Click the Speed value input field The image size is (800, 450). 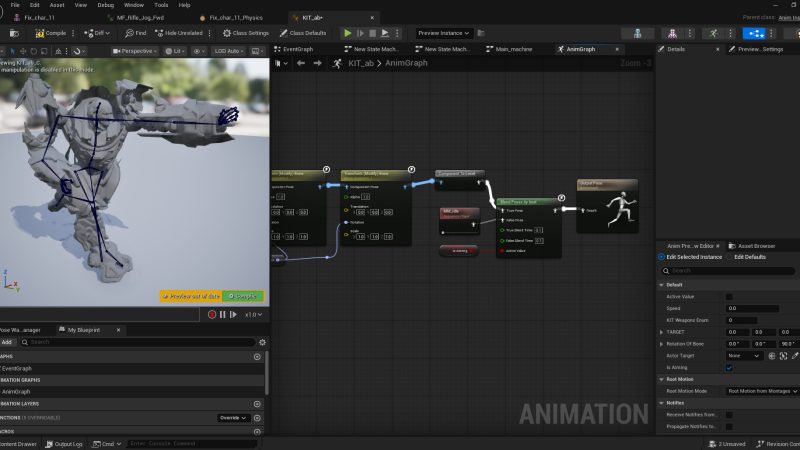point(761,308)
